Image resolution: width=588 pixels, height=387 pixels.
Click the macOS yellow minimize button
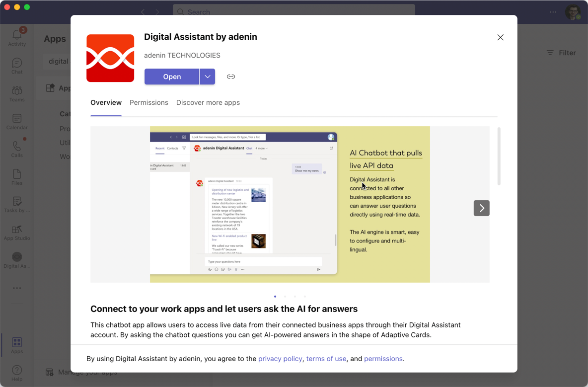(x=17, y=7)
